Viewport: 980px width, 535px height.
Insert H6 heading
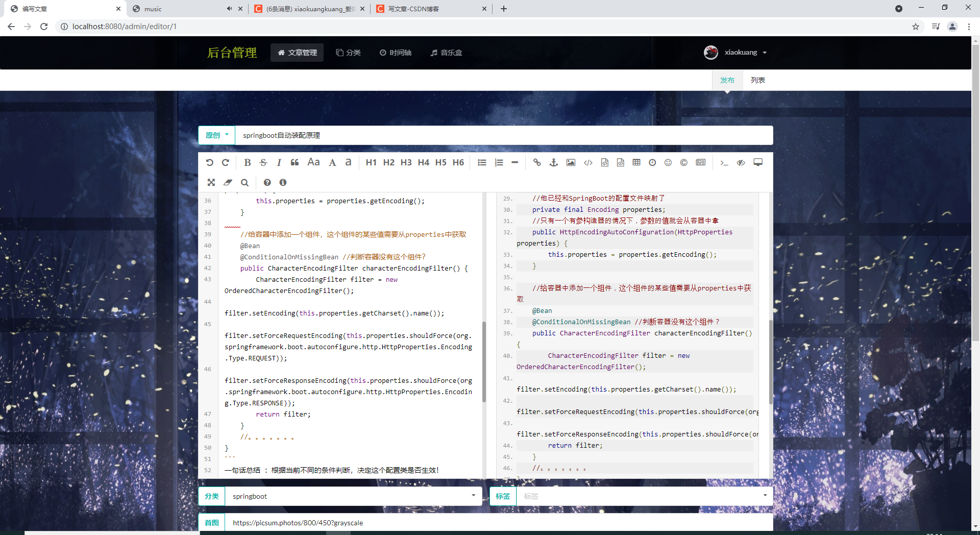click(x=458, y=162)
